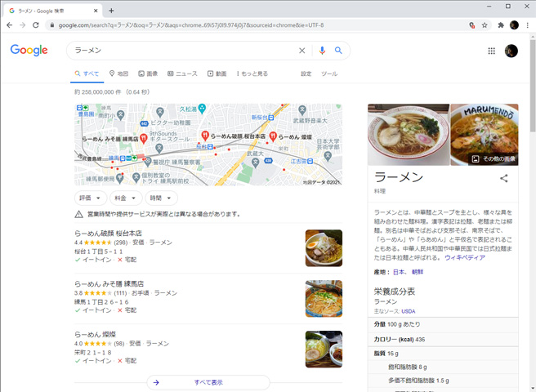The image size is (536, 392).
Task: Click the blue search magnifier icon
Action: tap(338, 51)
